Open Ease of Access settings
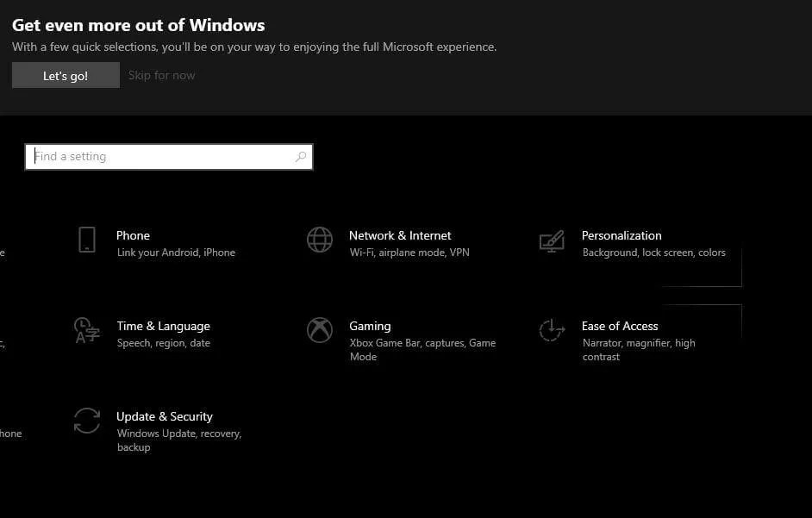This screenshot has width=812, height=518. click(x=620, y=326)
